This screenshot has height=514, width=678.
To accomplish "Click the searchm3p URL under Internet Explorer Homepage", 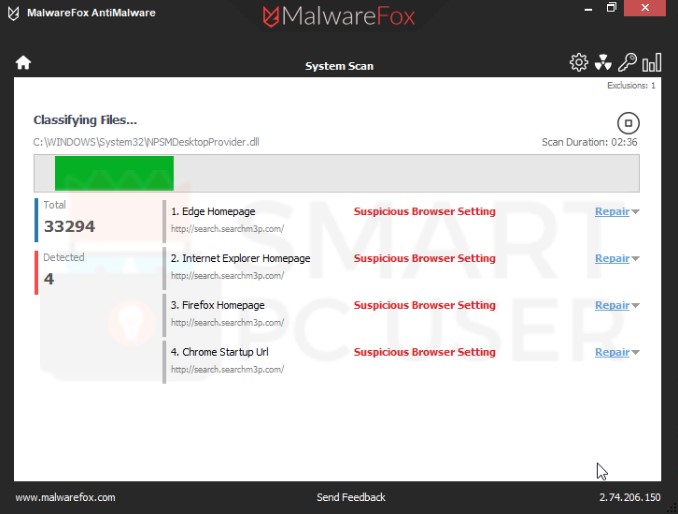I will (x=227, y=276).
